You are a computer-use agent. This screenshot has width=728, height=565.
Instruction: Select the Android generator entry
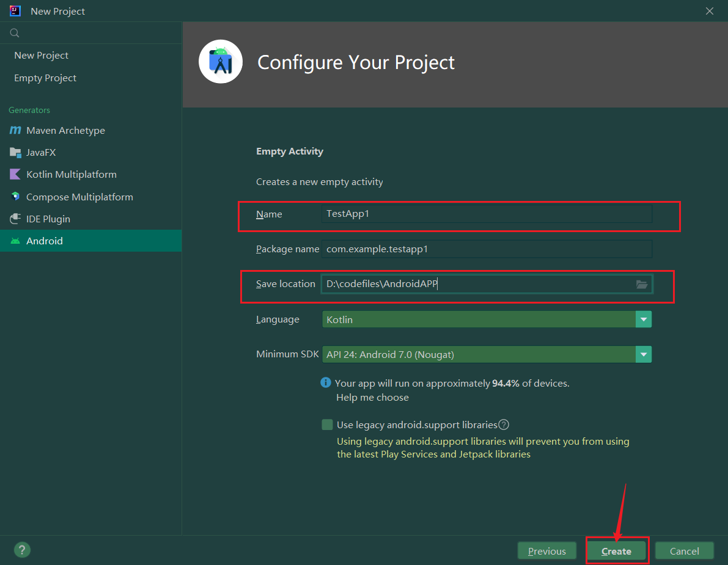click(x=90, y=241)
